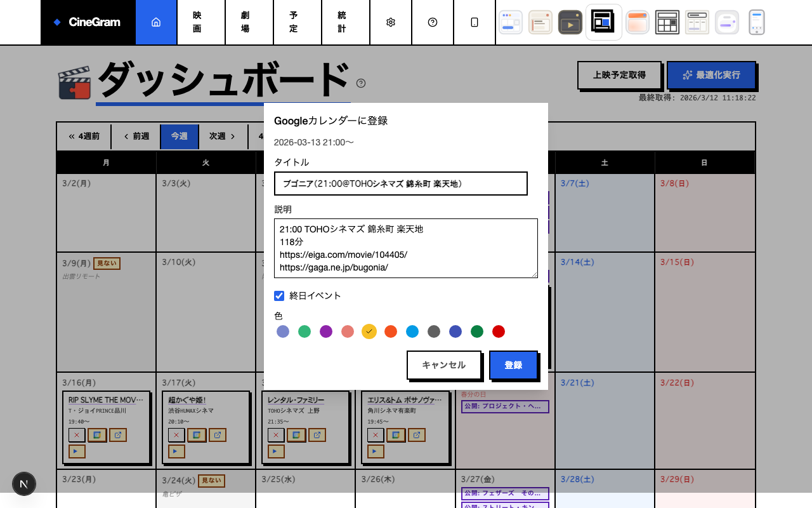Open the settings gear icon in top navigation

tap(391, 22)
